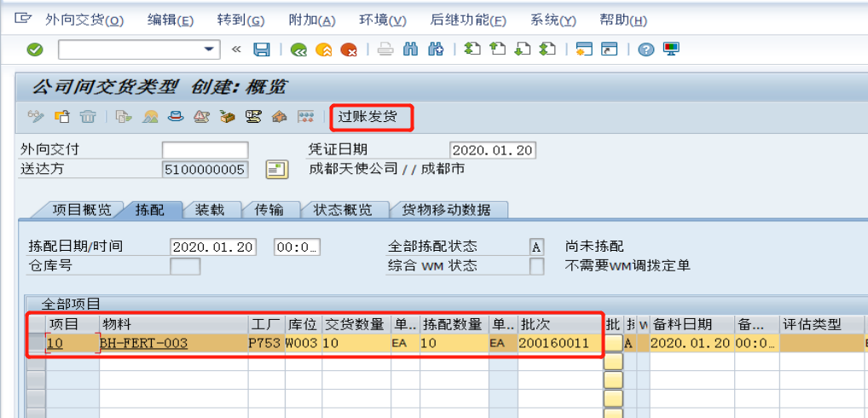Open the SAP window menu icon left of 外向交货
868x418 pixels.
(24, 18)
